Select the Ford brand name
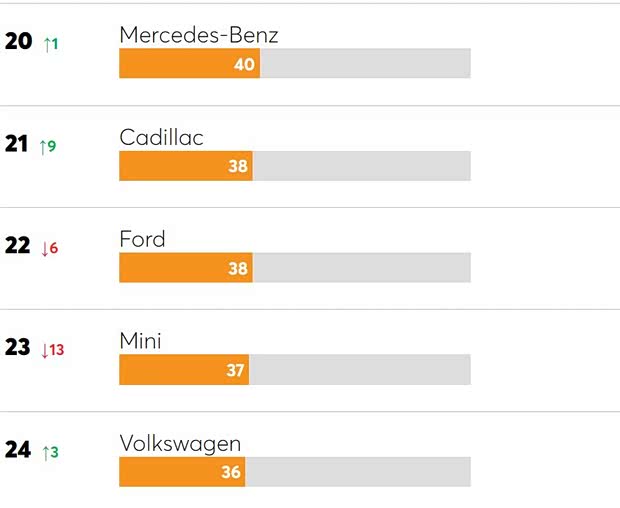This screenshot has width=620, height=508. click(x=142, y=239)
